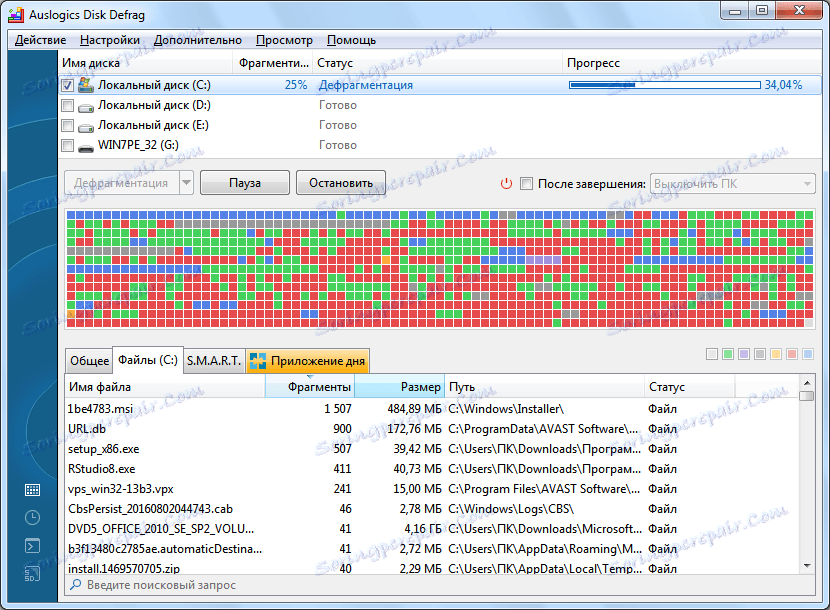Switch to the S.M.A.R.T. tab

click(214, 361)
